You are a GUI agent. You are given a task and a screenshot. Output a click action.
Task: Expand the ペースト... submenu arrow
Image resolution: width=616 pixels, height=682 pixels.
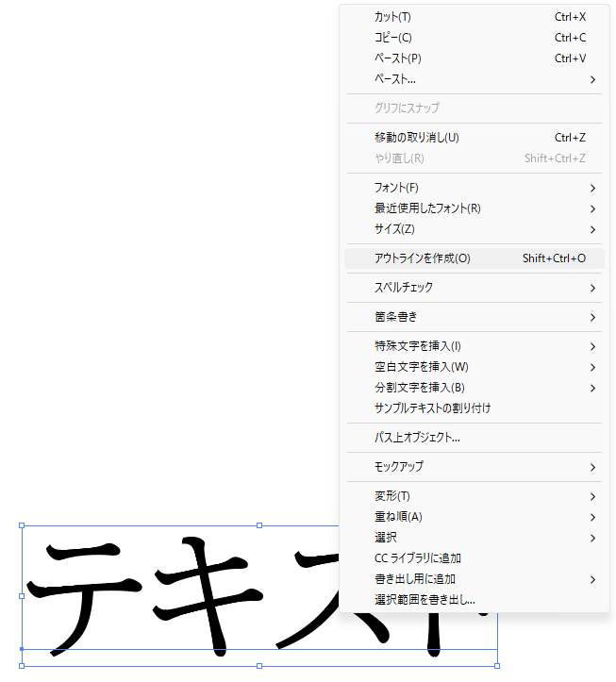tap(592, 79)
